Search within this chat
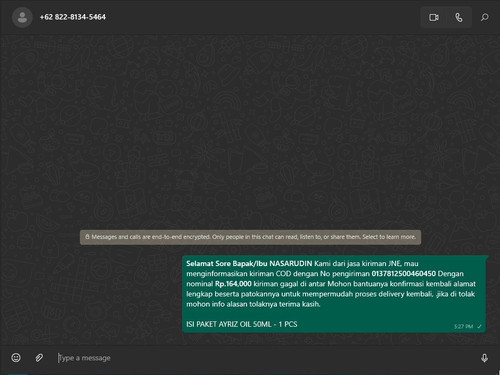The image size is (500, 375). 485,17
